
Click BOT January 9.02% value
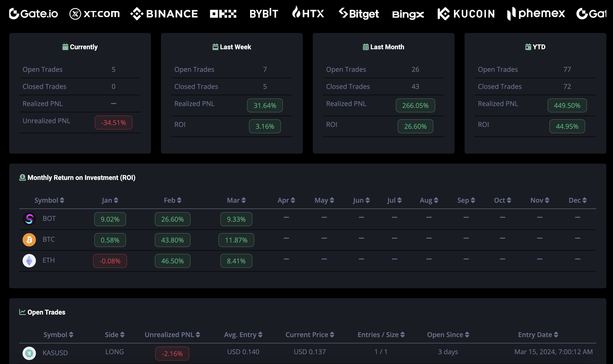(x=110, y=219)
